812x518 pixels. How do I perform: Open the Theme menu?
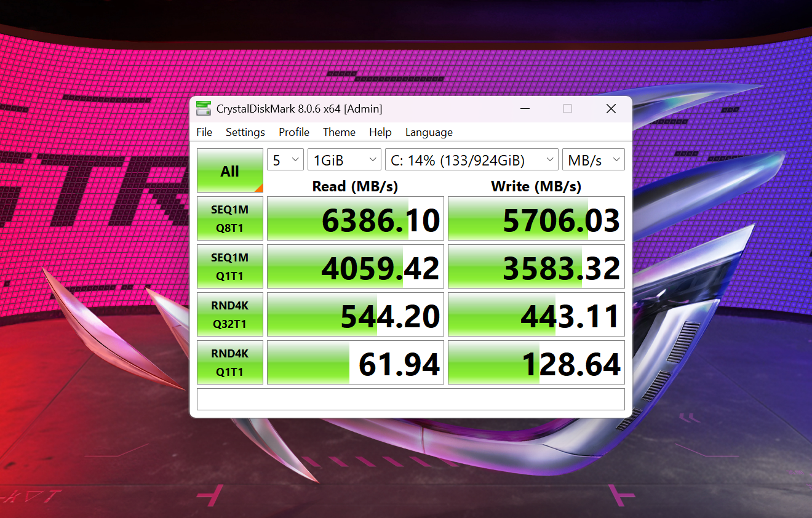pos(339,132)
